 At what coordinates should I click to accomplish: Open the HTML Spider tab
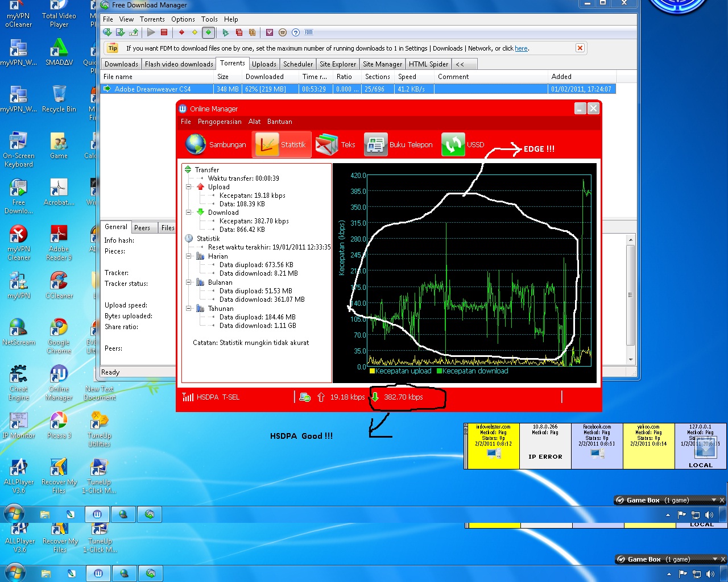pos(428,64)
